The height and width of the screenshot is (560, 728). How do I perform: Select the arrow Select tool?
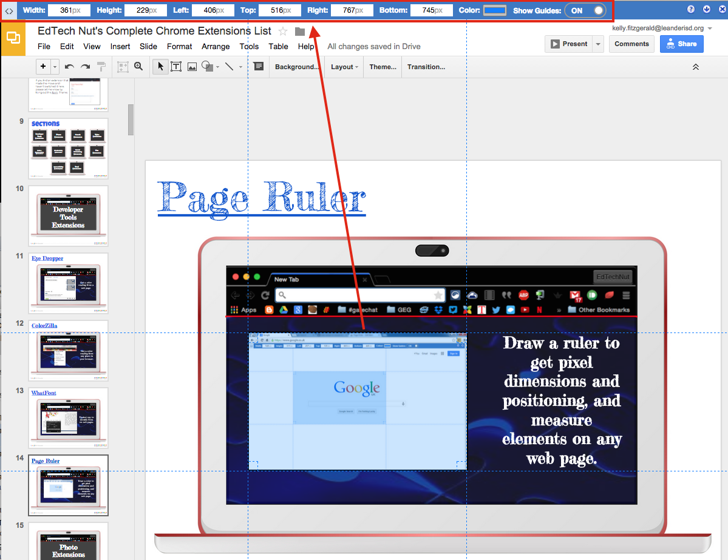pos(160,66)
